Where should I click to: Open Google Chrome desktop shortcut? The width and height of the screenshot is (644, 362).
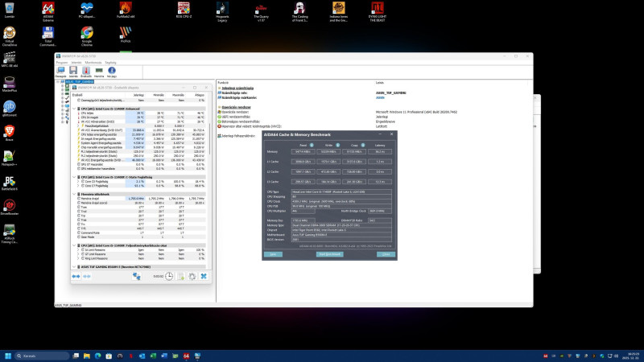click(87, 36)
